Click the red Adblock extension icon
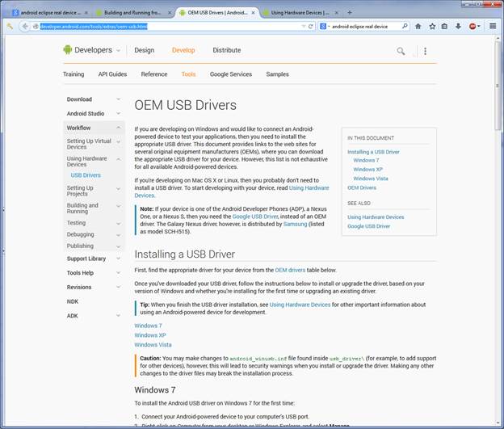Viewport: 504px width, 429px height. coord(472,27)
